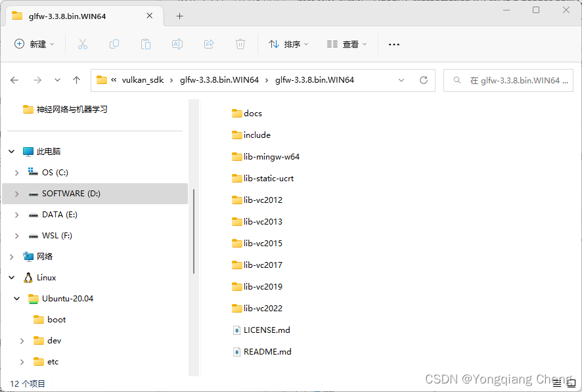
Task: Click first glfw-3.3.8.bin.WIN64 breadcrumb segment
Action: click(x=219, y=80)
